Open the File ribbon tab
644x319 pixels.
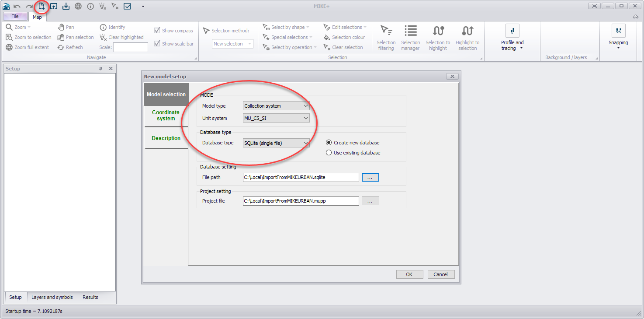pos(15,17)
